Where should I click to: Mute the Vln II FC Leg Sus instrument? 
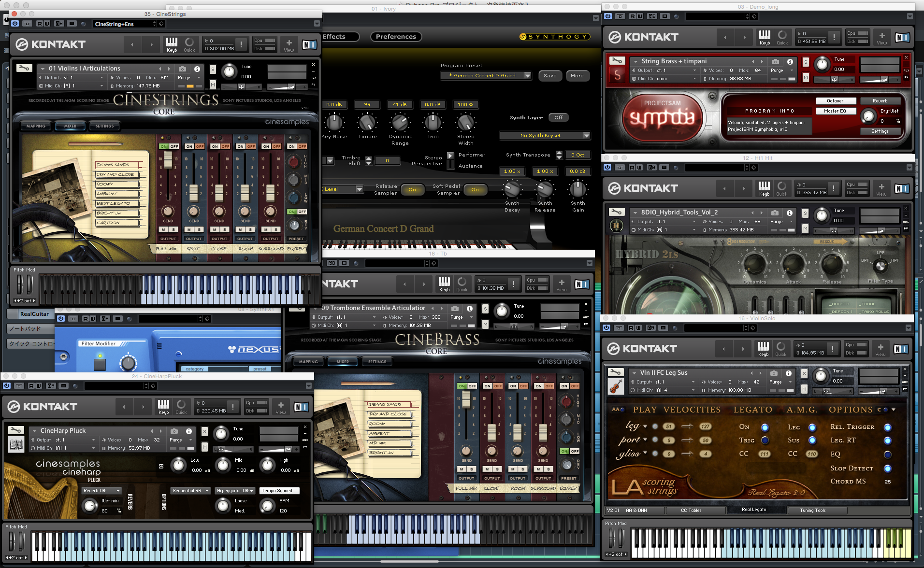pos(805,389)
